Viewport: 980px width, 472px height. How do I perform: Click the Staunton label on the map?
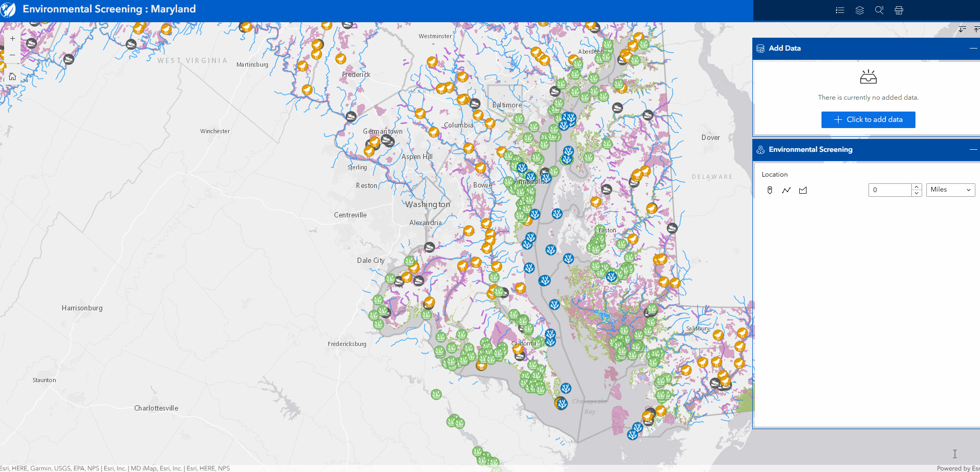coord(44,380)
